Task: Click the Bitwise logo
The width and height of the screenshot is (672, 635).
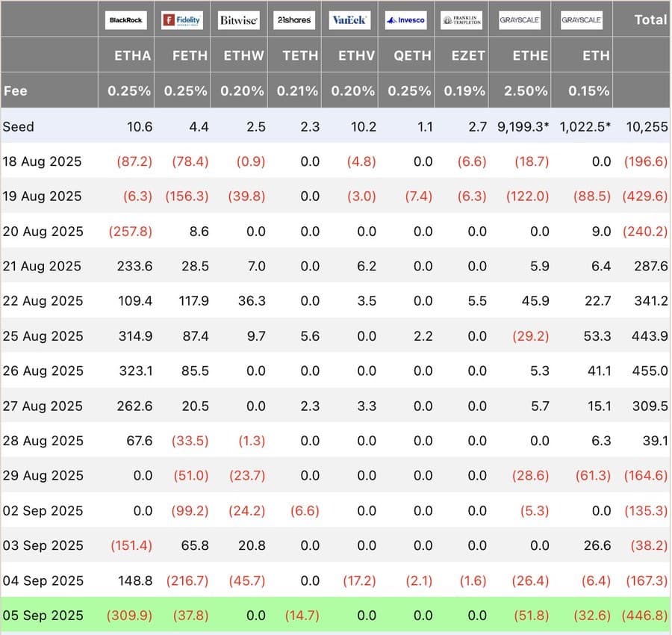Action: [x=238, y=19]
